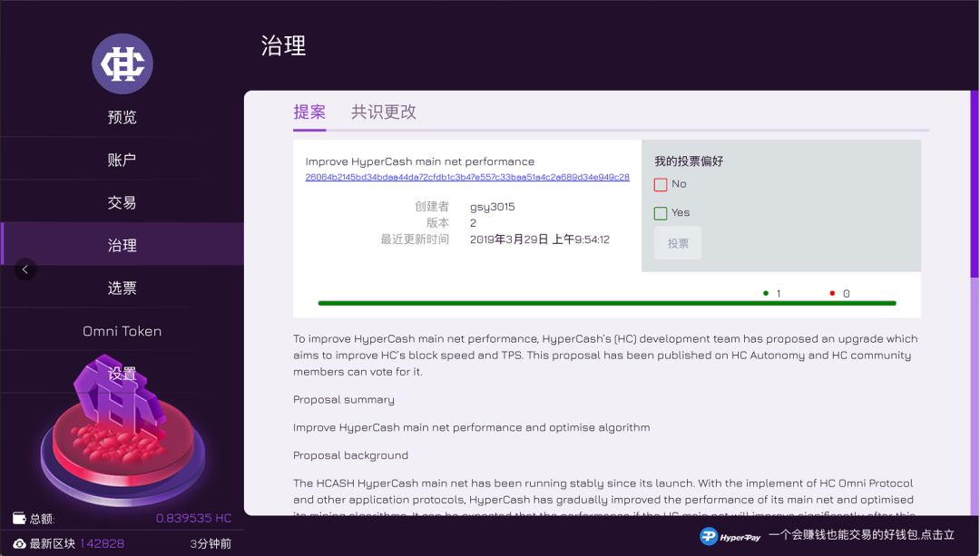Viewport: 980px width, 556px height.
Task: Switch to the 提案 proposals tab
Action: point(309,112)
